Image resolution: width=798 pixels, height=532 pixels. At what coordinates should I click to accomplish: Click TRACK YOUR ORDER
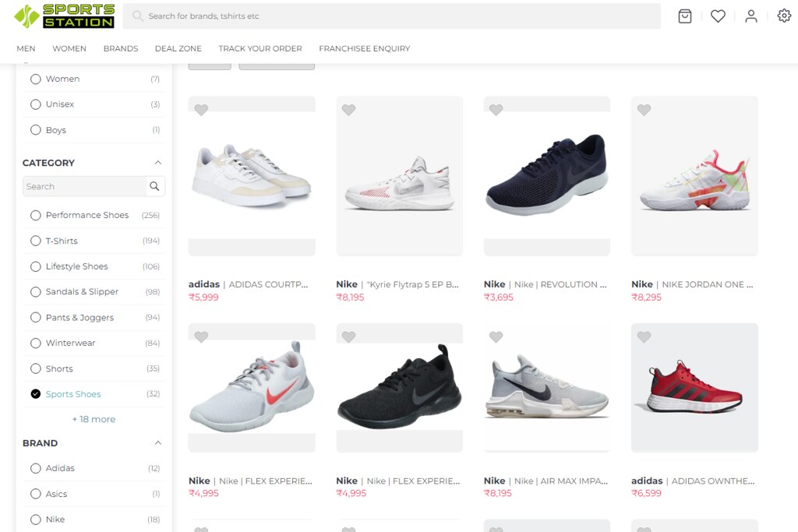pyautogui.click(x=260, y=48)
